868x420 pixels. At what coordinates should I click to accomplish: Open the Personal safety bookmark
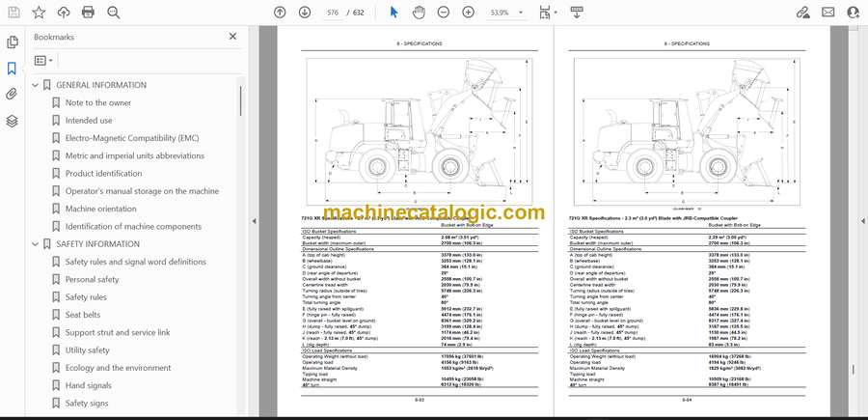coord(92,279)
